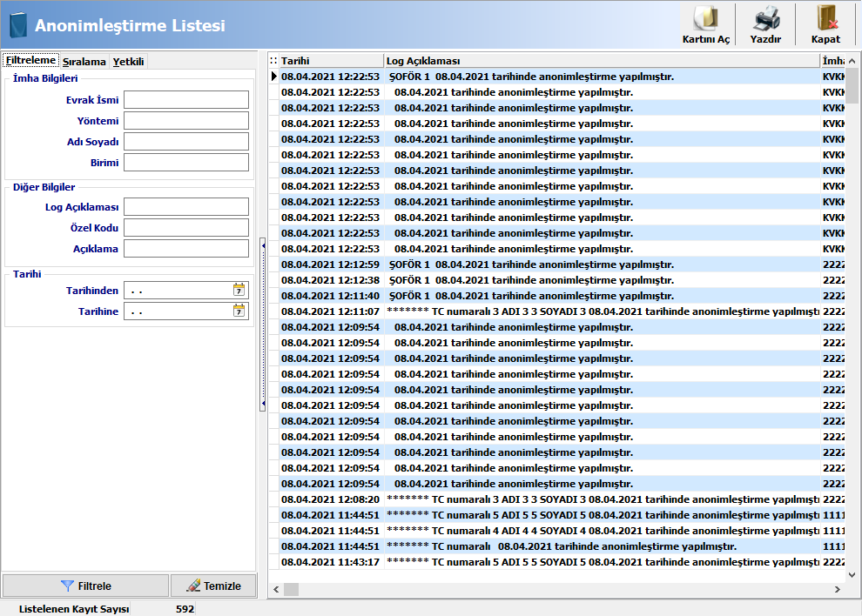Select the row dated 08.04.2021 11:43:17
862x616 pixels.
tap(557, 562)
